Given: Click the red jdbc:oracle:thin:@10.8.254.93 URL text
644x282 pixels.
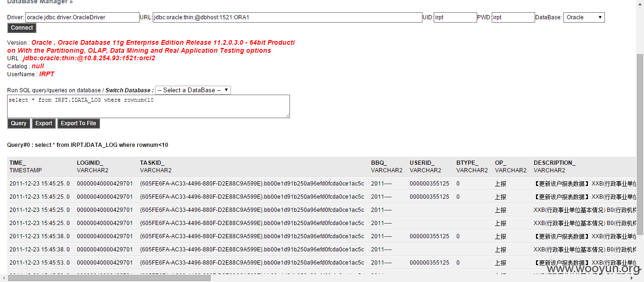Looking at the screenshot, I should (89, 58).
